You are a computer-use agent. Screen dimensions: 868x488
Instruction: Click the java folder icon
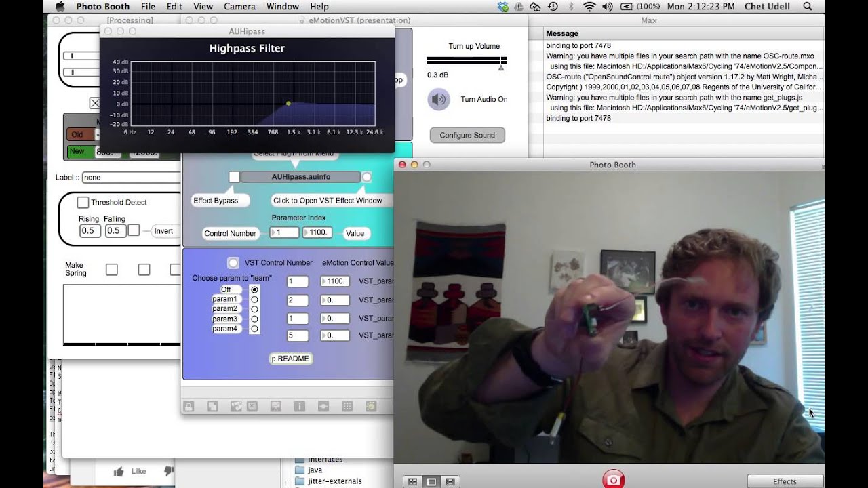pyautogui.click(x=299, y=470)
